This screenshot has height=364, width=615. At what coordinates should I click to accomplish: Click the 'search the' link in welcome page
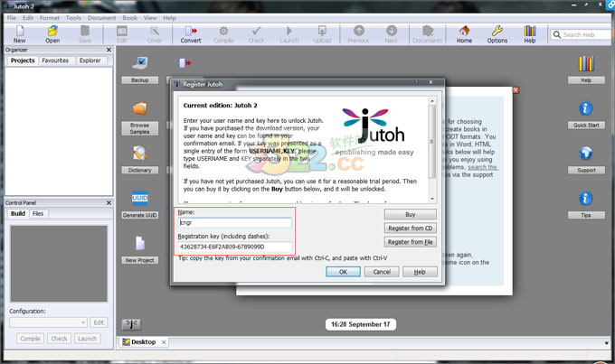point(482,167)
